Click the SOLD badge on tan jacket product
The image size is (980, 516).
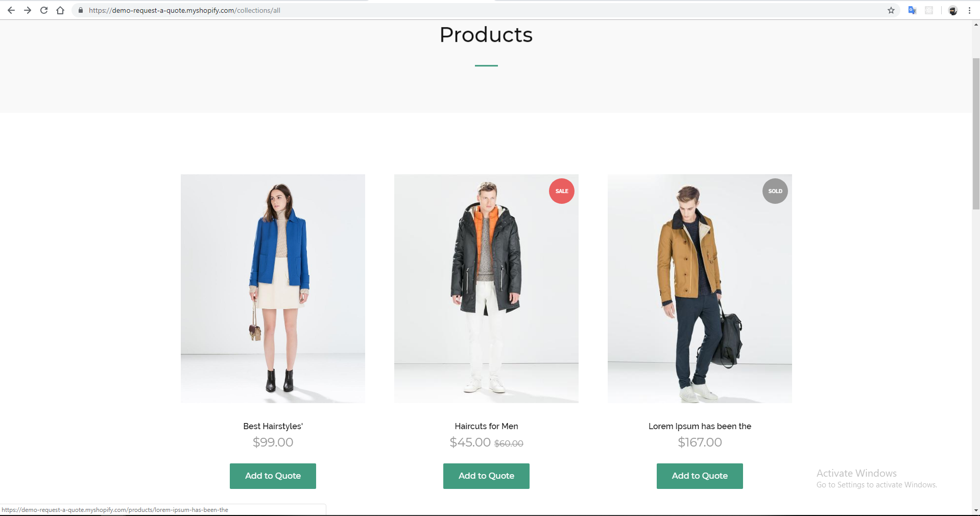pyautogui.click(x=775, y=191)
